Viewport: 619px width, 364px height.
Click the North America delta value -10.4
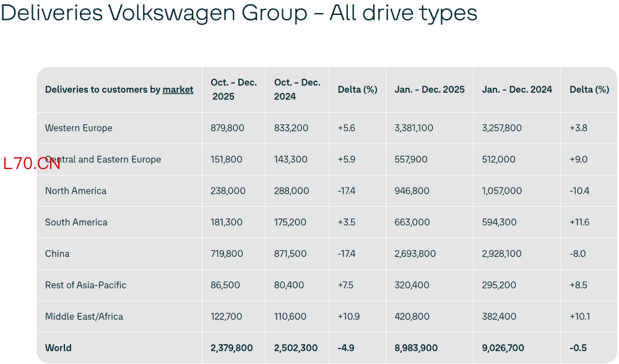coord(579,191)
